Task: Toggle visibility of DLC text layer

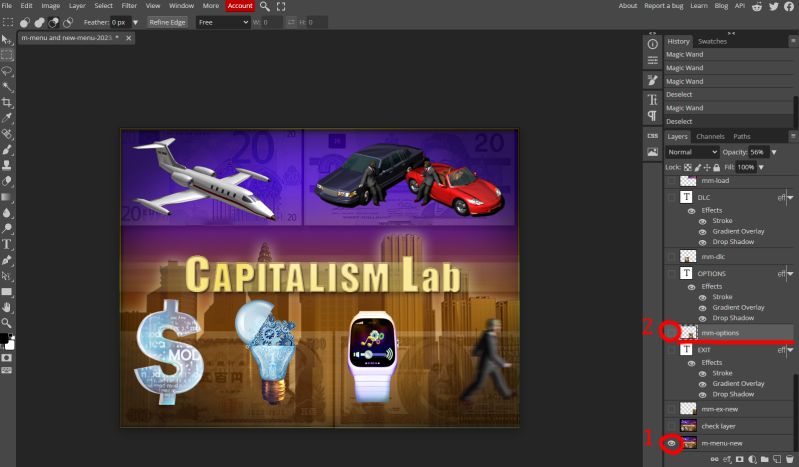Action: 672,197
